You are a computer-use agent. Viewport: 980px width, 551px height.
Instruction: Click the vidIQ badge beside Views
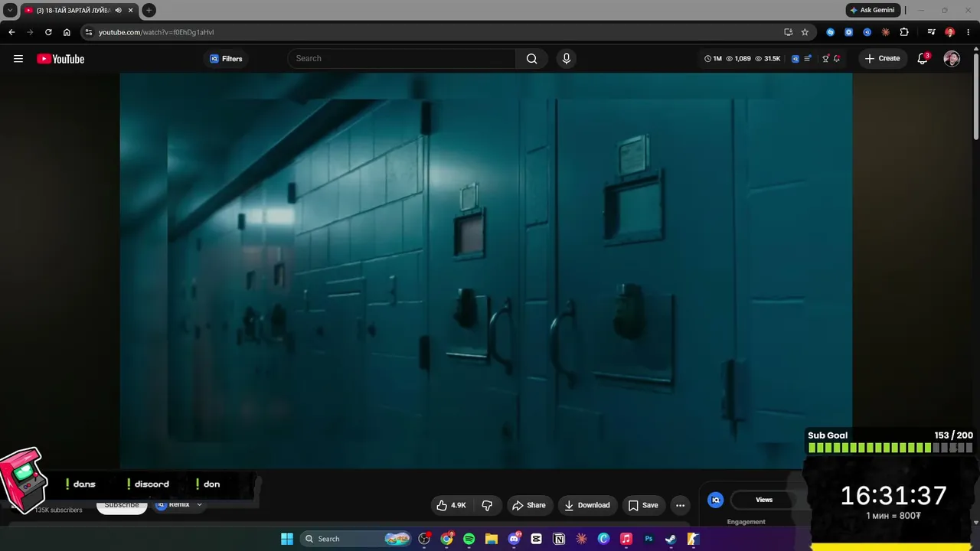coord(716,500)
